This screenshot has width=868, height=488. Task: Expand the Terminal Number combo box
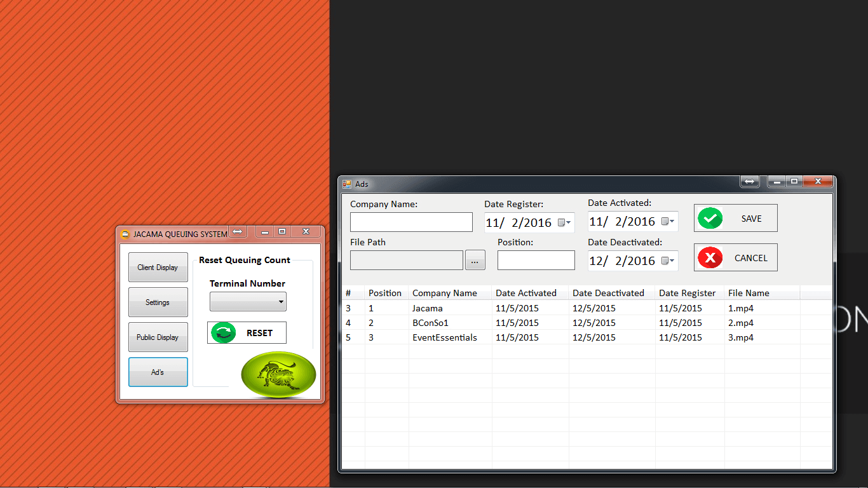point(281,302)
